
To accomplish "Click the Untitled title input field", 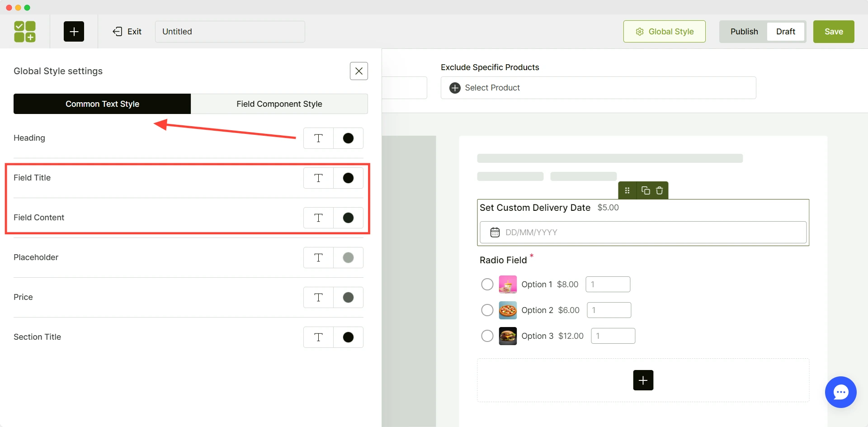I will pyautogui.click(x=230, y=32).
